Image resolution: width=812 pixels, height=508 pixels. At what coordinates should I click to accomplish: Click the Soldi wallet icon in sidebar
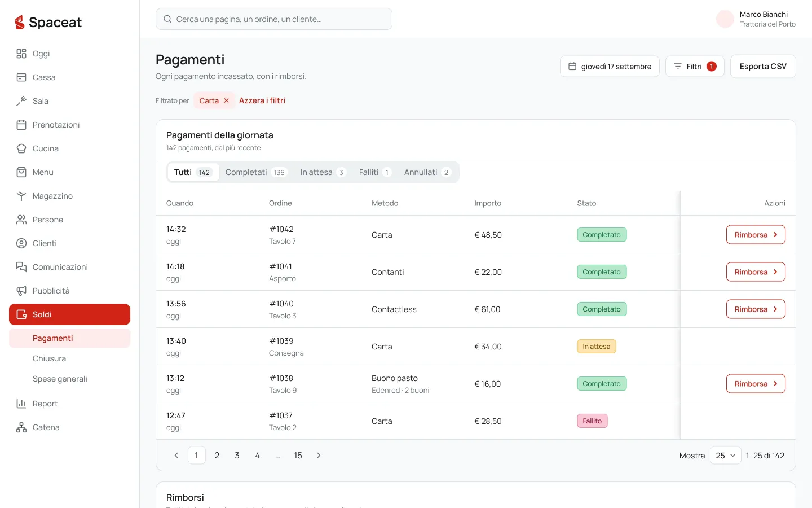coord(21,314)
